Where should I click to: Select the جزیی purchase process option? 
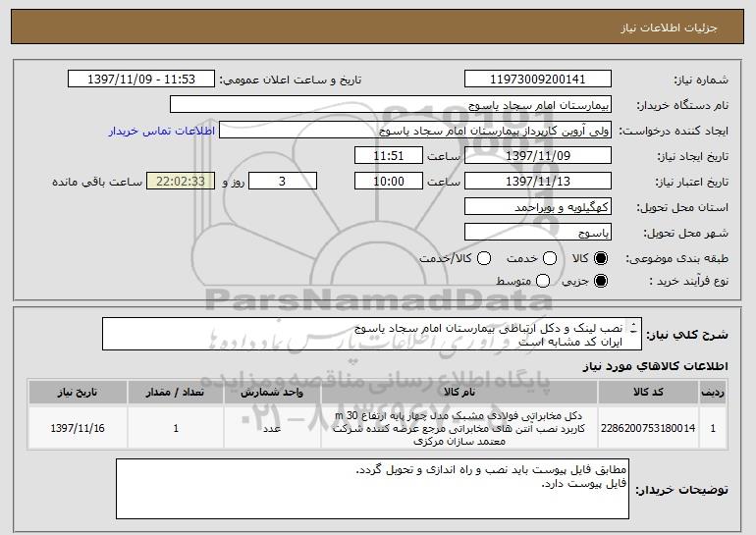coord(601,281)
